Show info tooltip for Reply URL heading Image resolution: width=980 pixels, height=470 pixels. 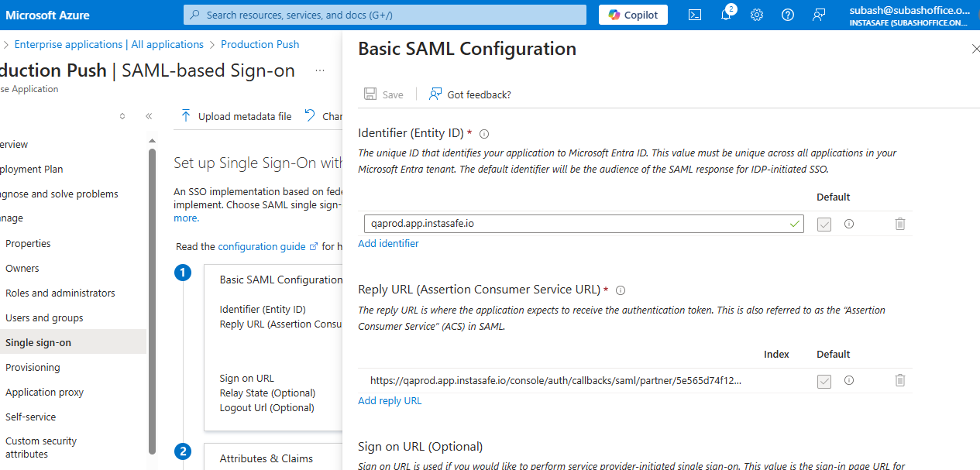pos(620,290)
